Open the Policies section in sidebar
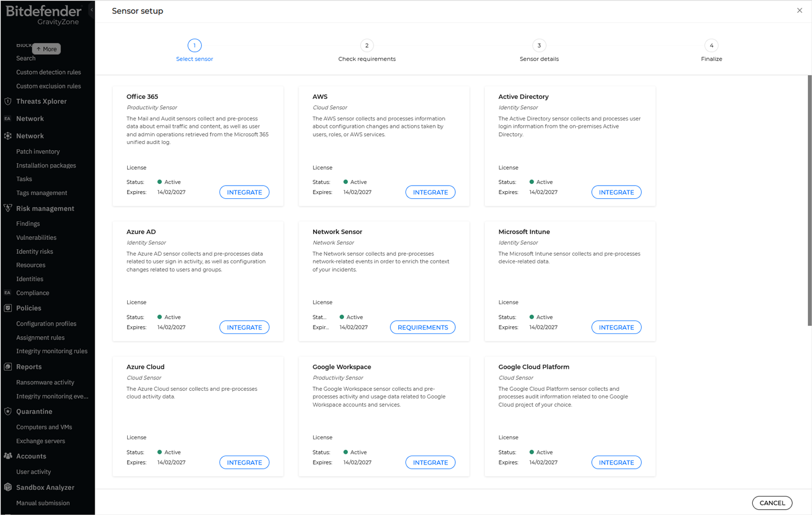This screenshot has width=812, height=515. coord(30,308)
